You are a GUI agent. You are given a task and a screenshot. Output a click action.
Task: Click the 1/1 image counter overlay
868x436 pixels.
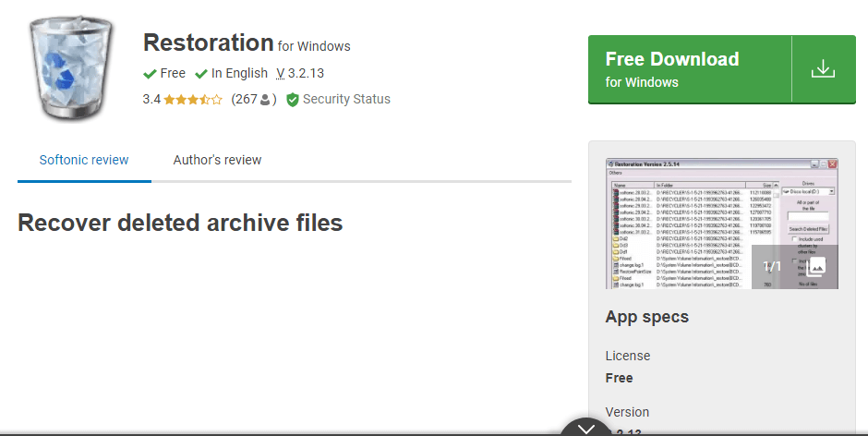[771, 266]
